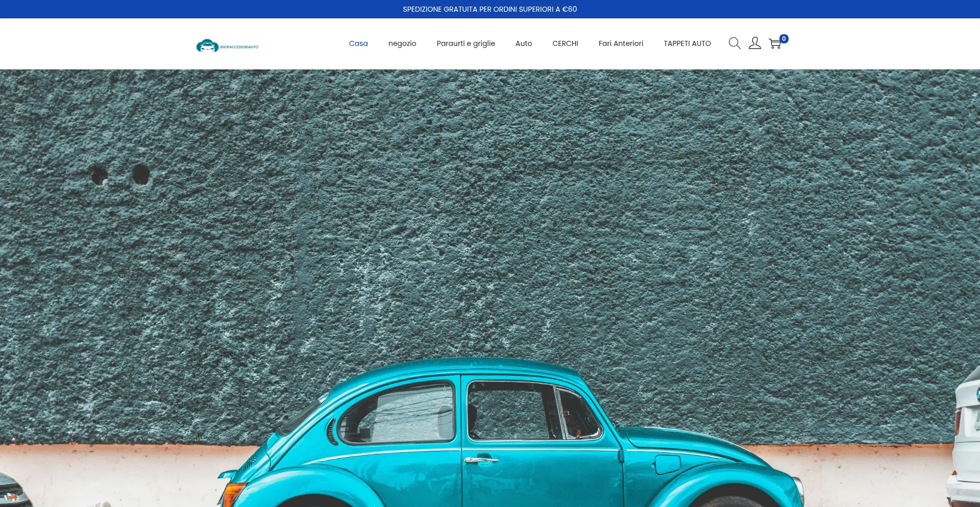Click the Beetle's chrome door handle
Viewport: 980px width, 507px height.
[x=480, y=460]
